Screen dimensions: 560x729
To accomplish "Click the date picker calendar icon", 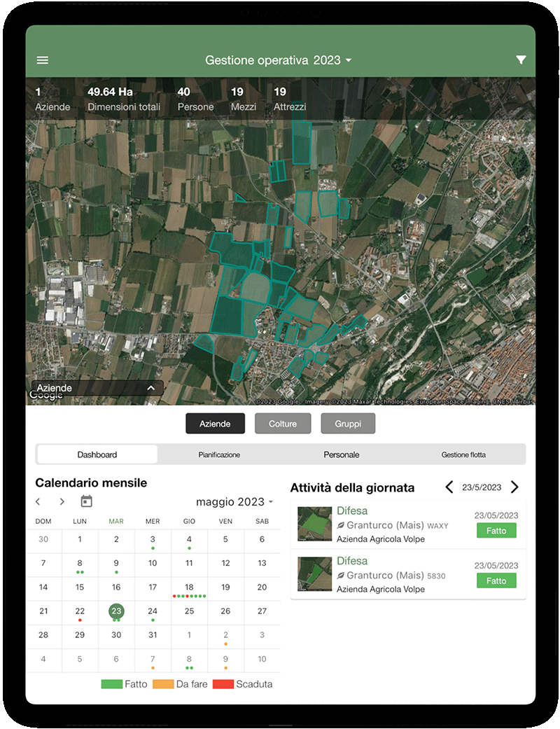I will pos(86,501).
